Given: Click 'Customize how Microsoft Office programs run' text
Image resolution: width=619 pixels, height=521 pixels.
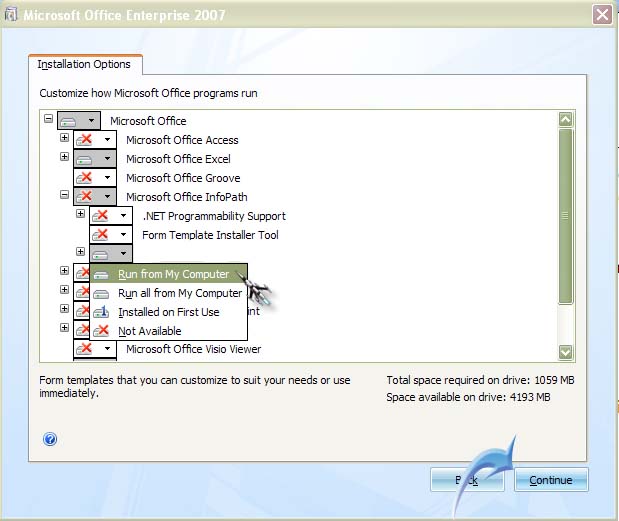Looking at the screenshot, I should (x=148, y=93).
